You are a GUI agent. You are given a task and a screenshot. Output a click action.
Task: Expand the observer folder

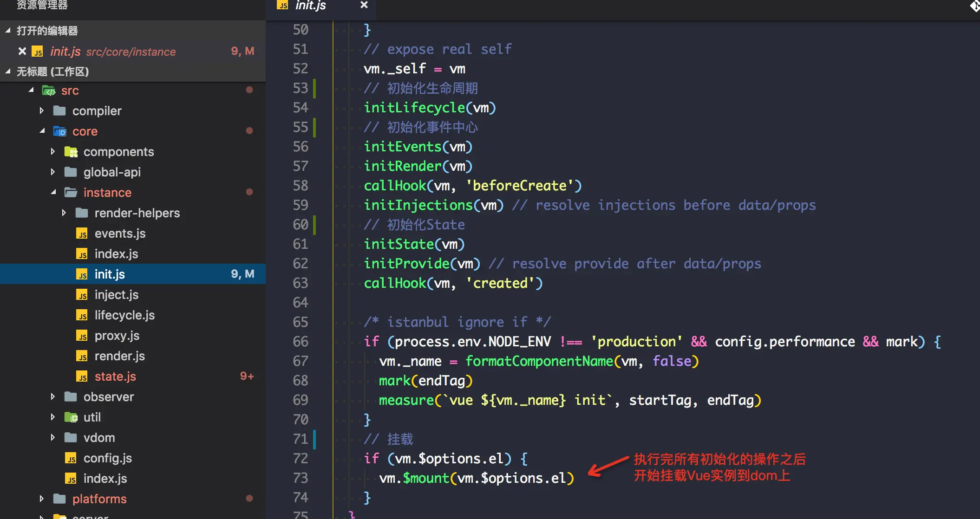coord(53,396)
